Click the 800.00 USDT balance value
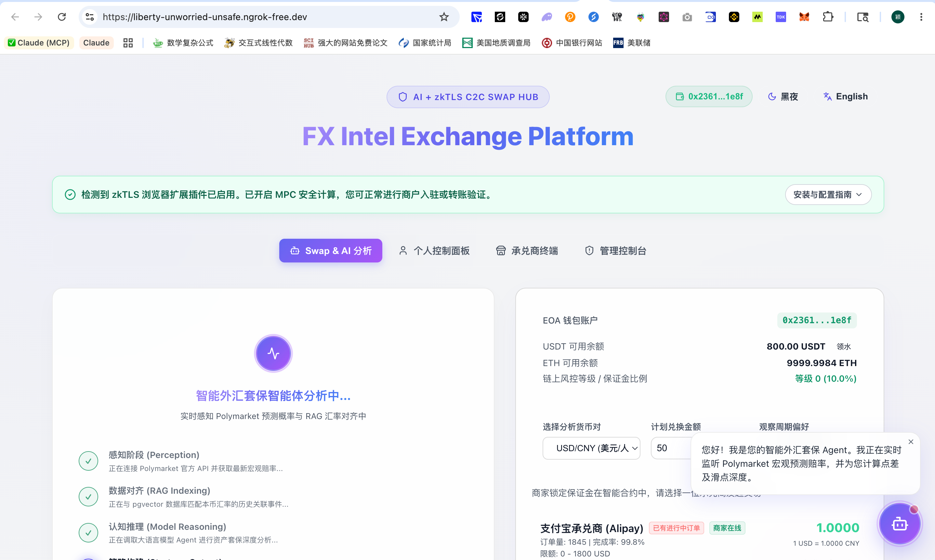The image size is (935, 560). coord(796,346)
